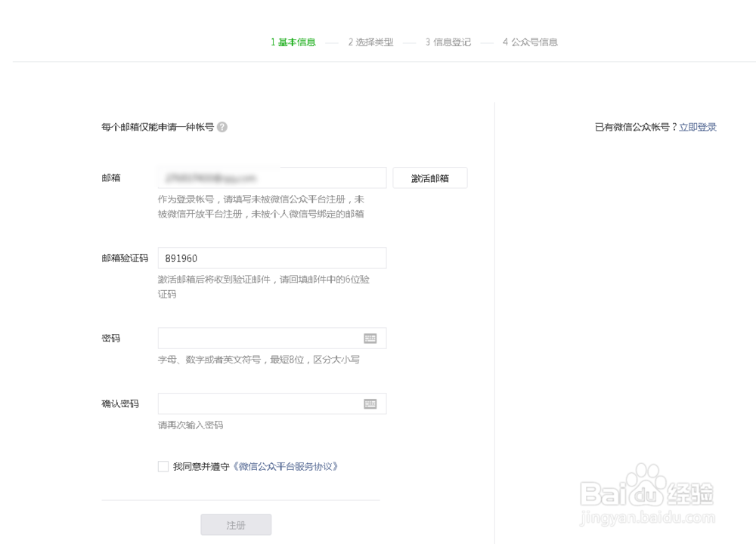The height and width of the screenshot is (544, 756).
Task: Select step 4 公众号信息
Action: pyautogui.click(x=530, y=42)
